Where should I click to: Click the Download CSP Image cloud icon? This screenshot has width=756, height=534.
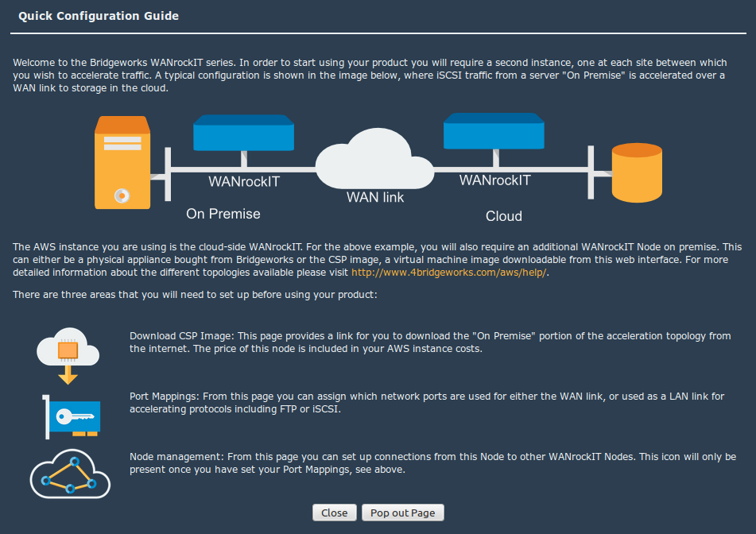68,356
